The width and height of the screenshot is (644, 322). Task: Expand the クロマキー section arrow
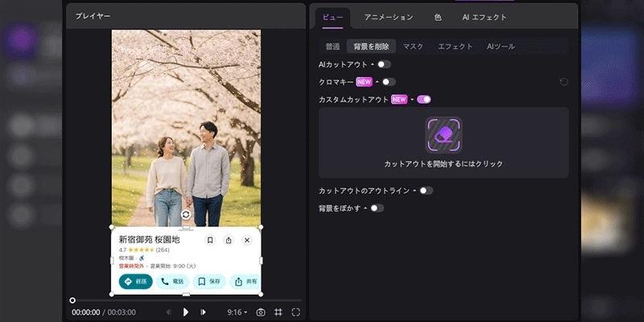click(x=377, y=82)
